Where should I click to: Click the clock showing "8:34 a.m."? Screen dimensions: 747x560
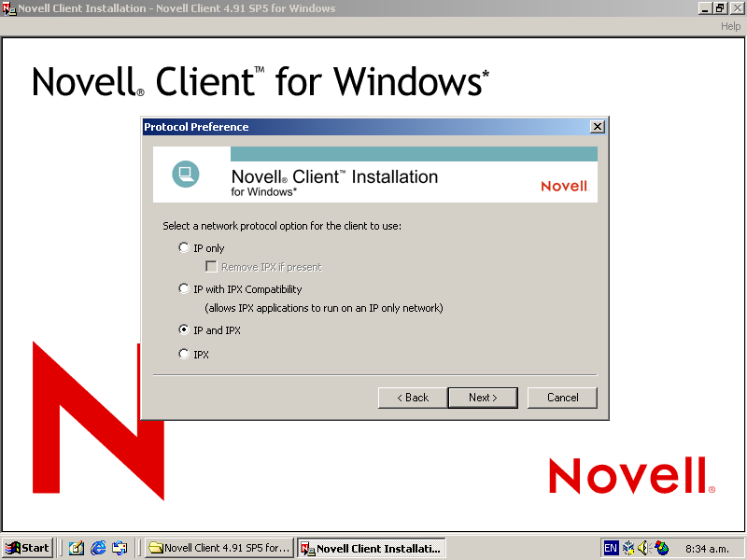click(707, 549)
